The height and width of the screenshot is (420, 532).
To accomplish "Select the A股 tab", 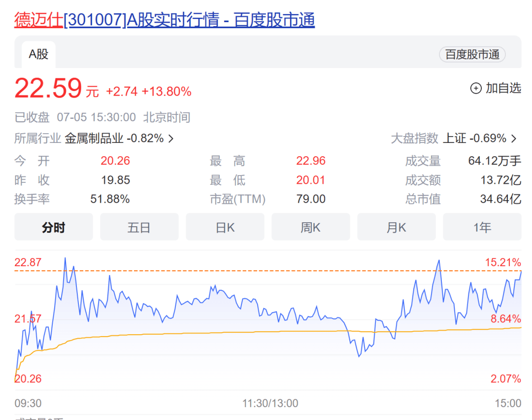I will pyautogui.click(x=39, y=54).
